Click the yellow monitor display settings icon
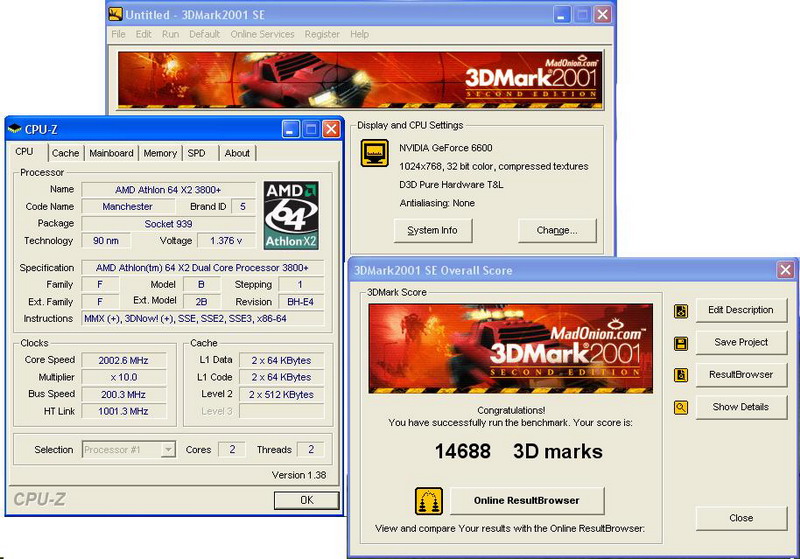The image size is (800, 559). 375,153
